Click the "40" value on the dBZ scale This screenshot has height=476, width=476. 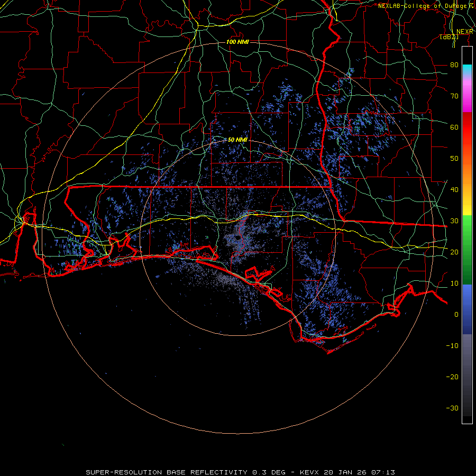pos(454,190)
